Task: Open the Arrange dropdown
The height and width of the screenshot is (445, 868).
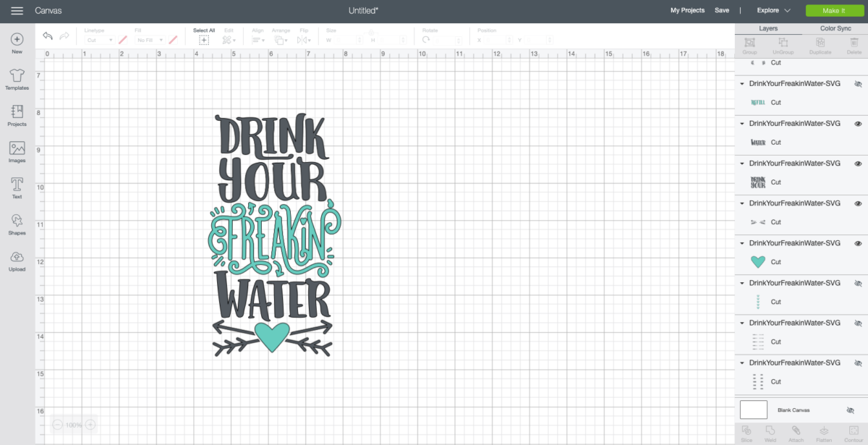Action: [281, 41]
